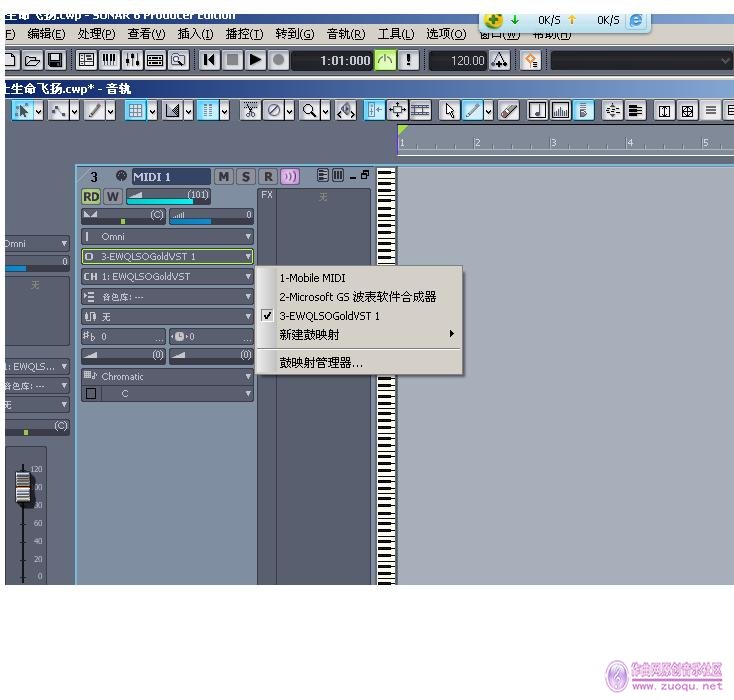The image size is (734, 700).
Task: Click the MIDI 1 track name field
Action: tap(171, 177)
